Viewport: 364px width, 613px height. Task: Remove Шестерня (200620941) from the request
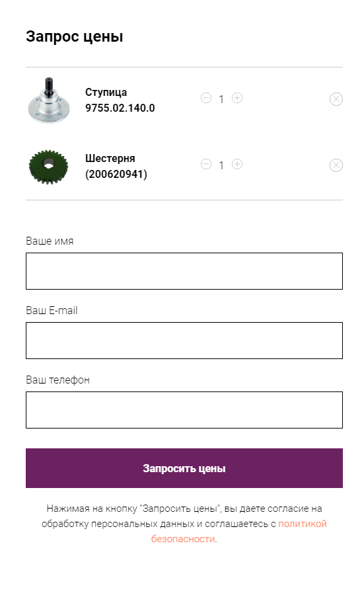coord(336,165)
